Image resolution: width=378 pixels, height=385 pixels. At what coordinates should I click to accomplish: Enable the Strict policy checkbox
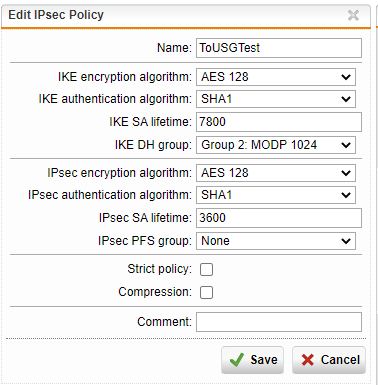coord(206,269)
